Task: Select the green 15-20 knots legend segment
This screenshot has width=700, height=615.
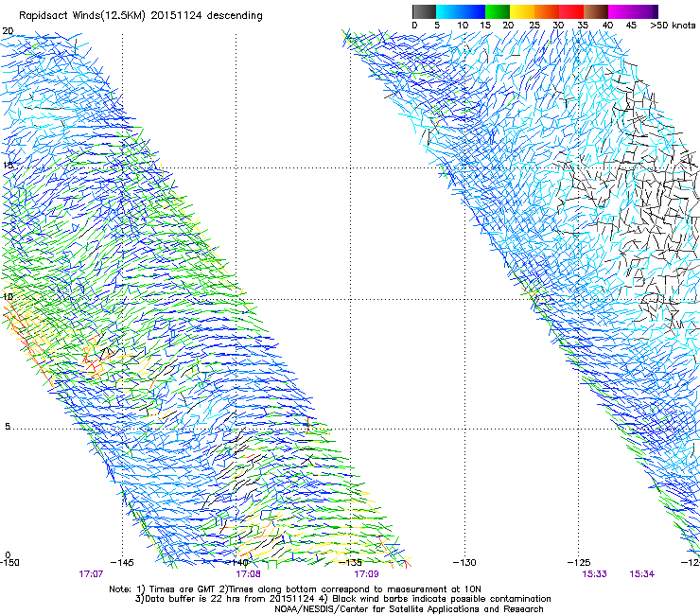Action: 498,11
